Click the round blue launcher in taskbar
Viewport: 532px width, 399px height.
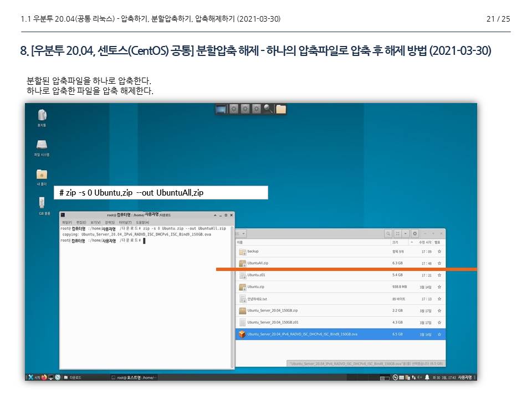tap(58, 377)
